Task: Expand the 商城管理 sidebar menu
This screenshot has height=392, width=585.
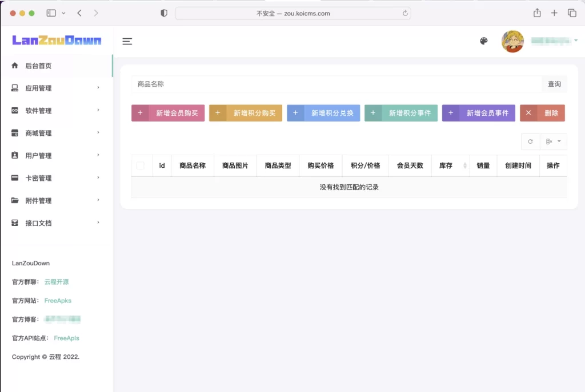Action: pyautogui.click(x=57, y=132)
